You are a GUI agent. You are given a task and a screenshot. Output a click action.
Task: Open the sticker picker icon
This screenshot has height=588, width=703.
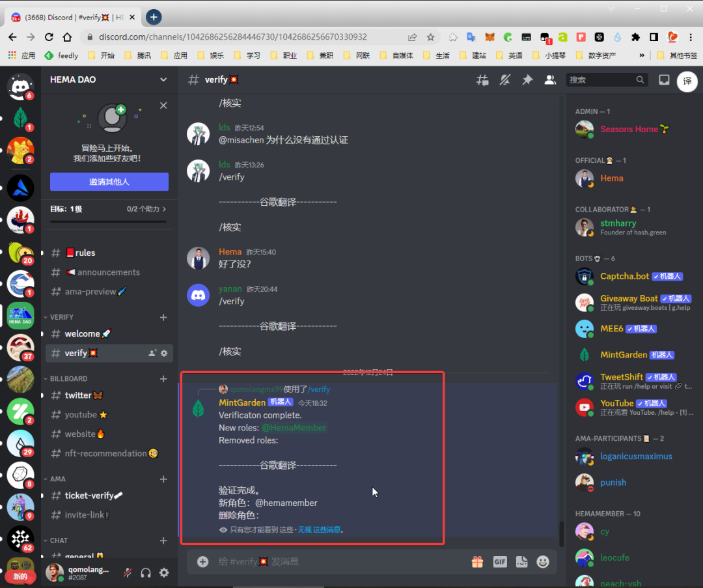coord(521,561)
